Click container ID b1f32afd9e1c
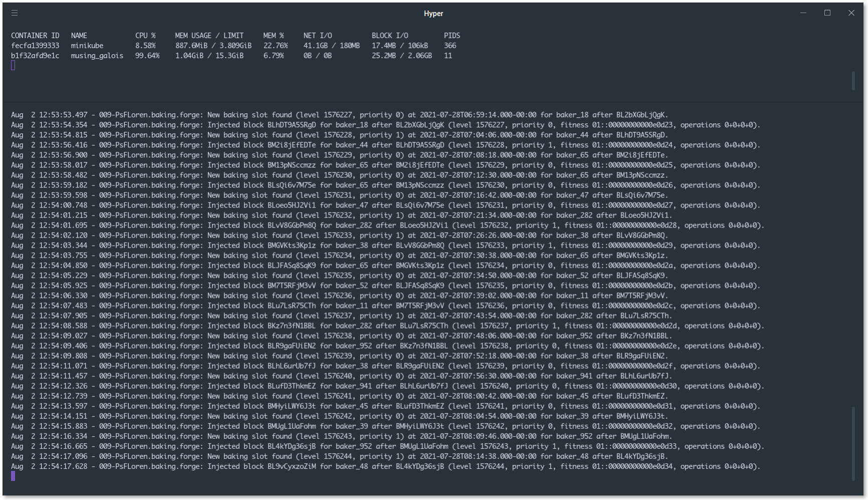This screenshot has width=868, height=500. tap(35, 56)
